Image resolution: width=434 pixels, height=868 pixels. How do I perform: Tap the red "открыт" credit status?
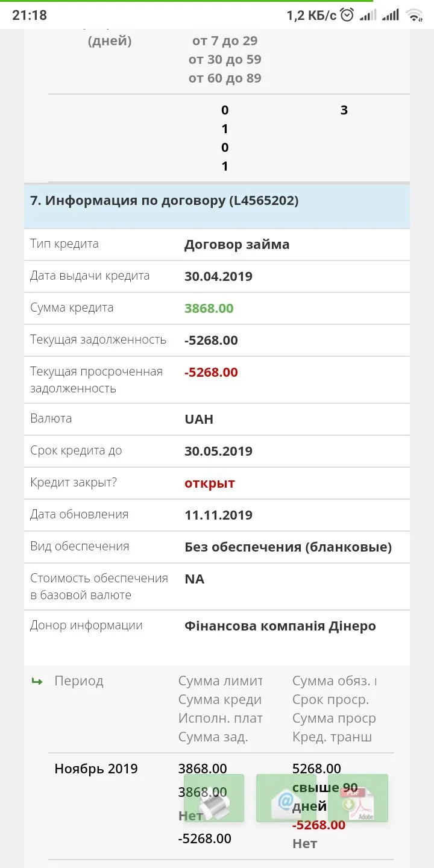click(210, 483)
